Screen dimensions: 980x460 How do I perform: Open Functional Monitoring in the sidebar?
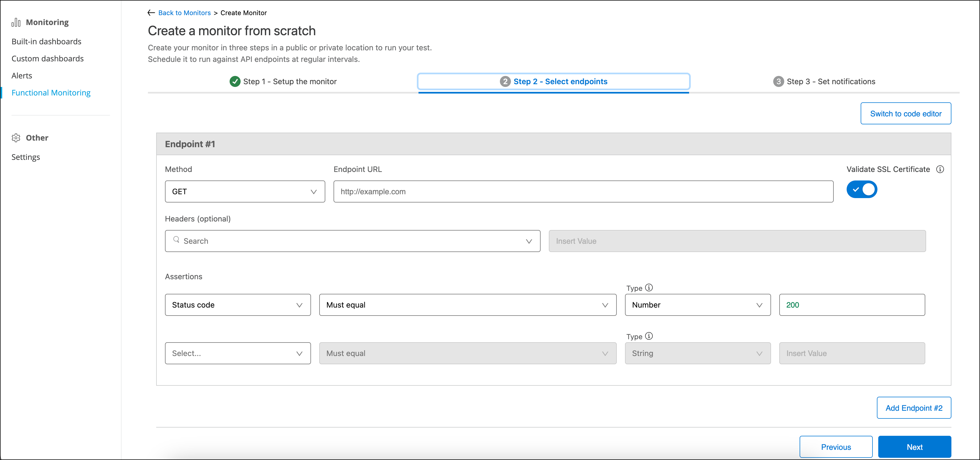[51, 93]
